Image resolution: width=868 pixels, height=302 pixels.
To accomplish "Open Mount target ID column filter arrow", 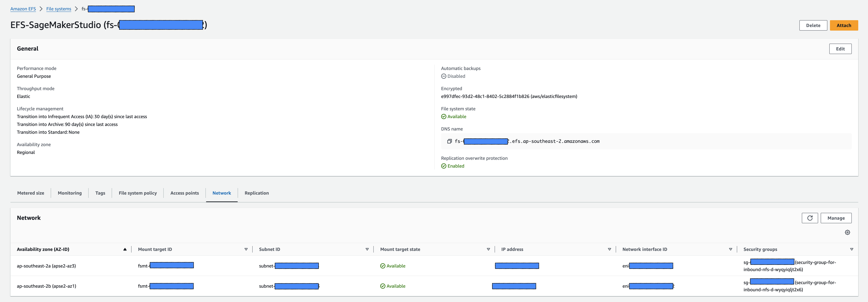I will 246,249.
